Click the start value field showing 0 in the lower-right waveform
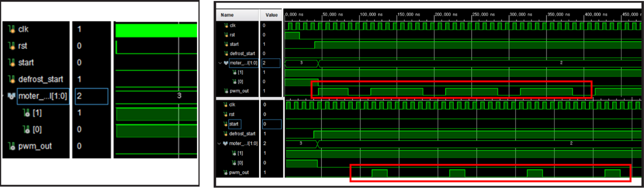This screenshot has height=188, width=644. (x=272, y=124)
